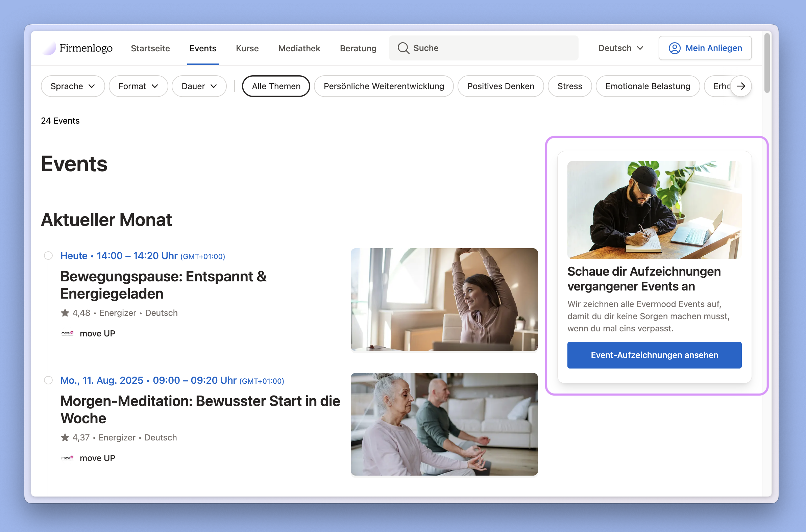The image size is (806, 532).
Task: Click the profile icon in Mein Anliegen
Action: tap(674, 48)
